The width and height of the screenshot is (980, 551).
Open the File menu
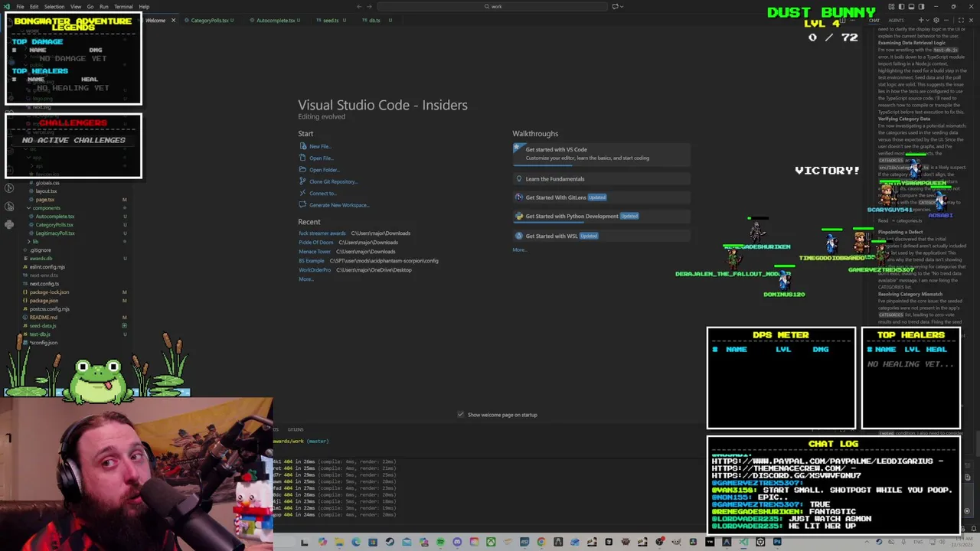coord(20,6)
